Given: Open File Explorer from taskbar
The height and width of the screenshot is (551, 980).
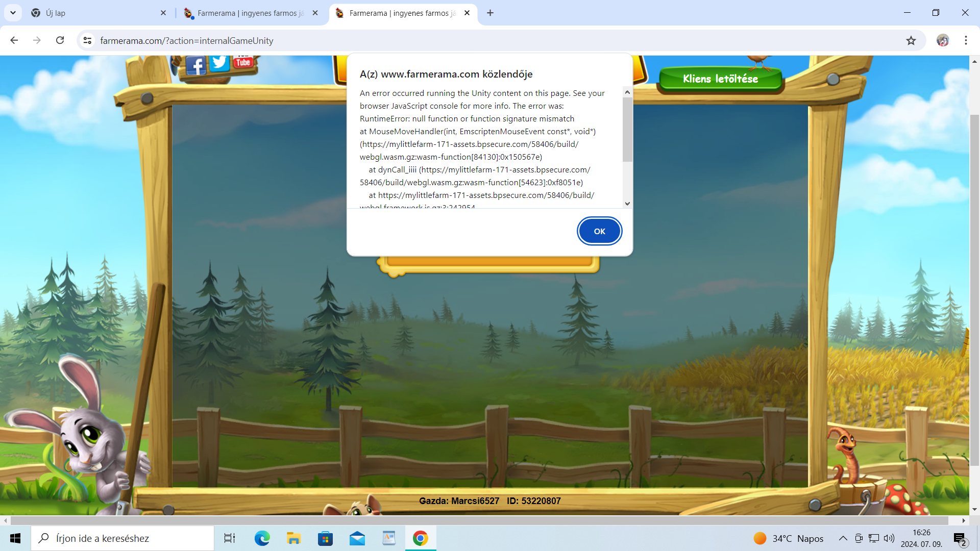Looking at the screenshot, I should pos(293,538).
